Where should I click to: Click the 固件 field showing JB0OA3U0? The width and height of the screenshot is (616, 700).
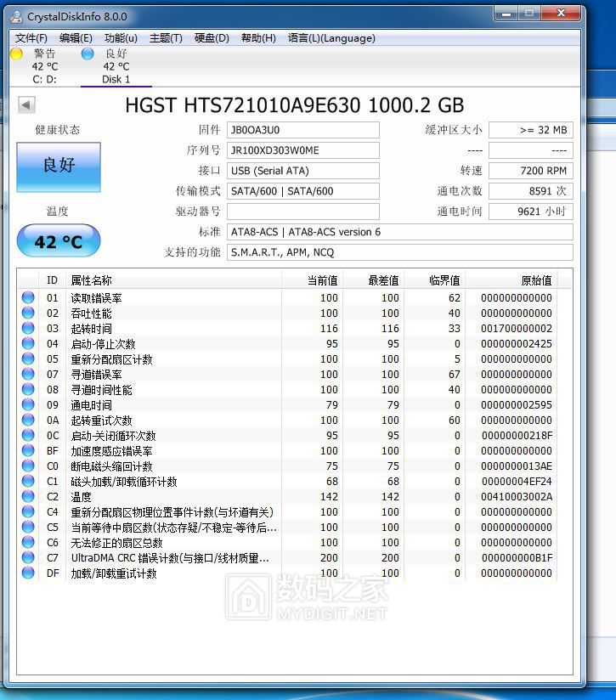(x=303, y=130)
